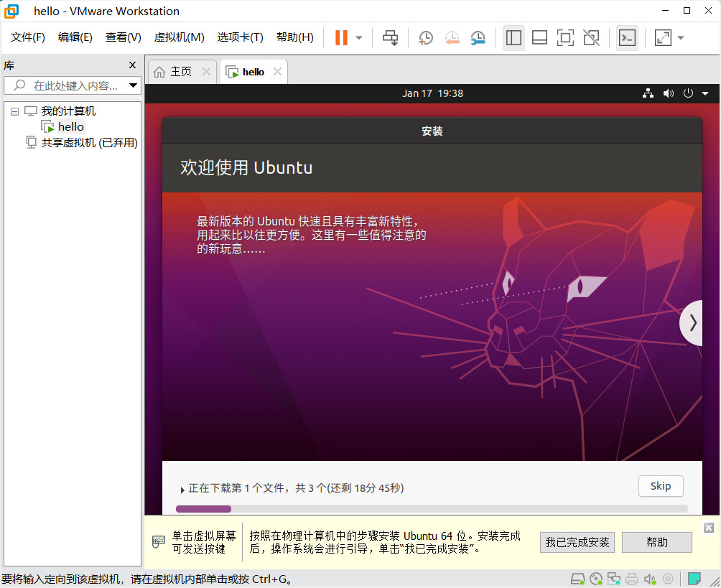Click the 欢迎使用 Ubuntu heading
Viewport: 721px width, 588px height.
tap(246, 167)
